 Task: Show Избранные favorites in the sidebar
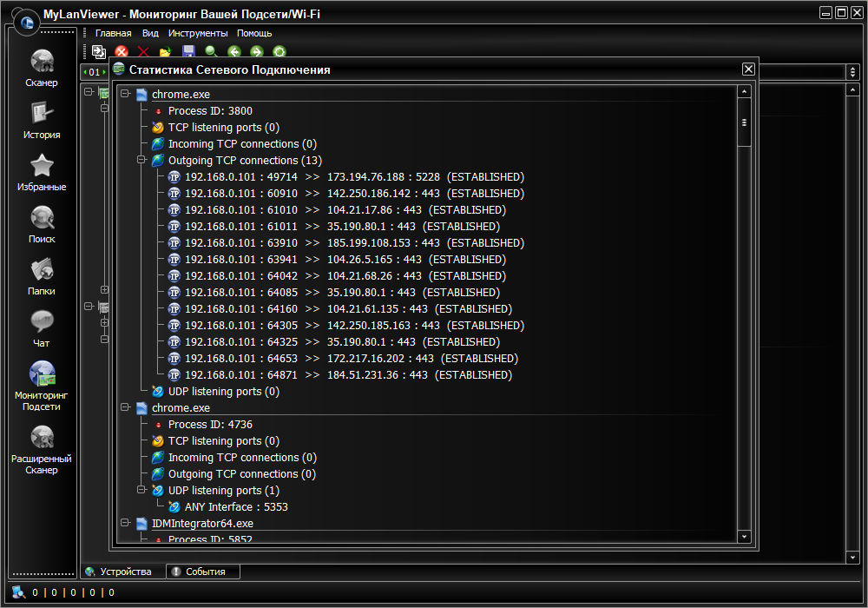click(42, 173)
